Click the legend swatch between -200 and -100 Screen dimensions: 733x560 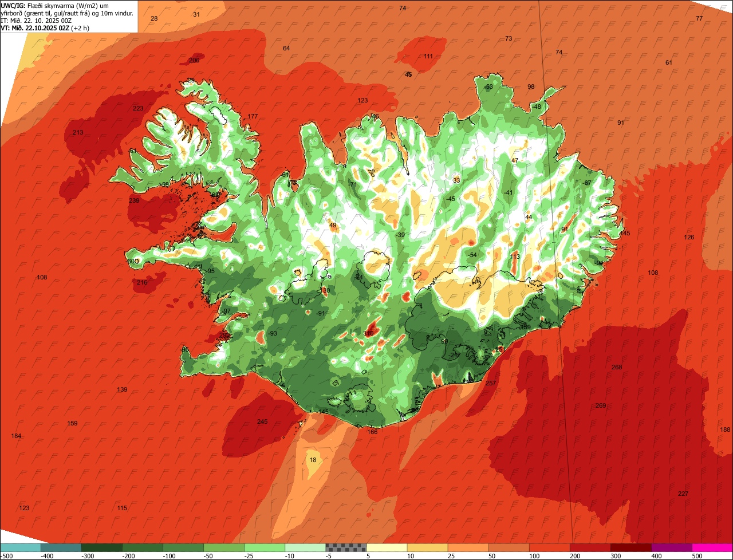142,547
